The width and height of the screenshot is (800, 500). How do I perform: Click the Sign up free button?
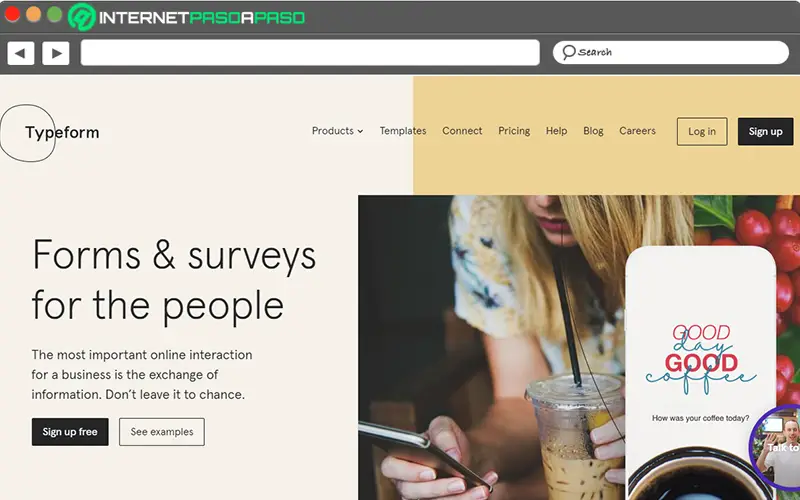click(x=70, y=432)
